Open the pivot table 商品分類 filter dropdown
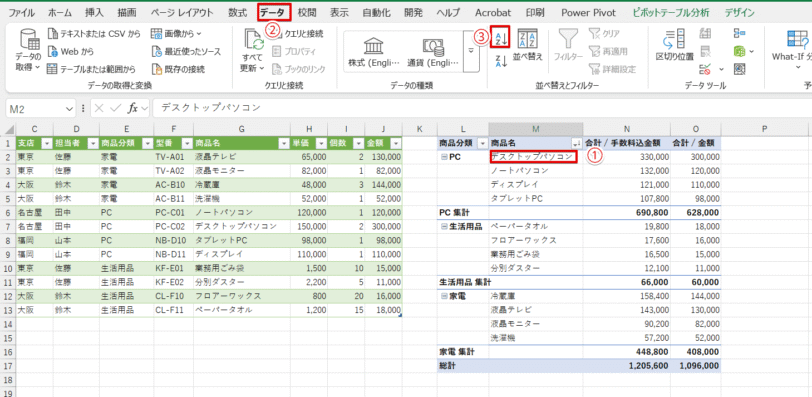This screenshot has height=397, width=812. pos(483,143)
